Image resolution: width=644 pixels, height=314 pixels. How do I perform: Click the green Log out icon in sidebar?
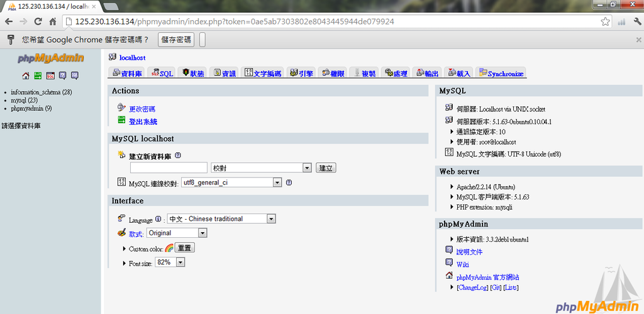tap(38, 76)
